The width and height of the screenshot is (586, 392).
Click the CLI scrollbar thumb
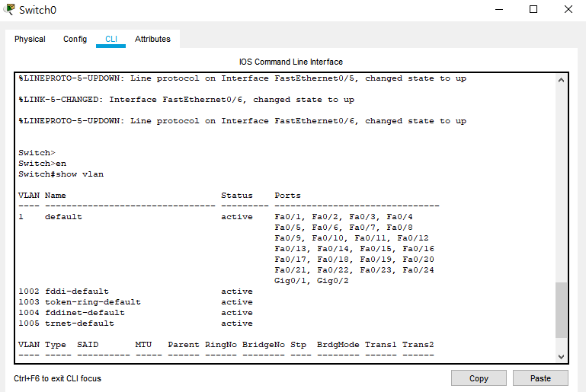[561, 310]
